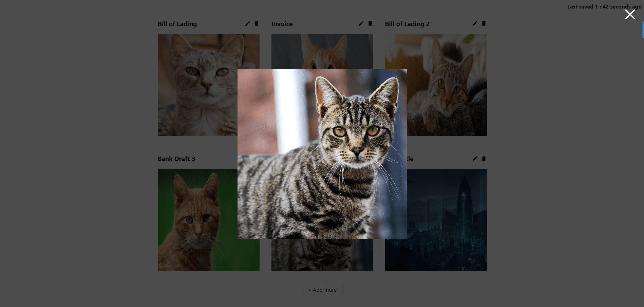The image size is (644, 307).
Task: Click the enlarged tabby cat image
Action: tap(322, 154)
